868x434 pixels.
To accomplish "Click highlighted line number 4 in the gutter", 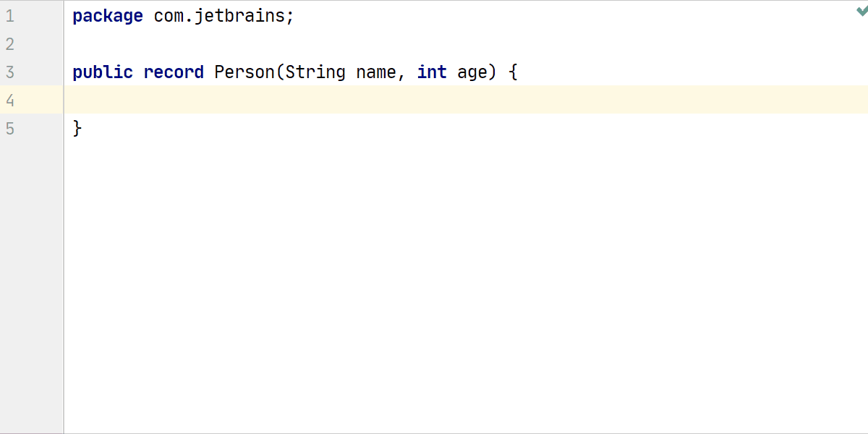I will (x=10, y=100).
